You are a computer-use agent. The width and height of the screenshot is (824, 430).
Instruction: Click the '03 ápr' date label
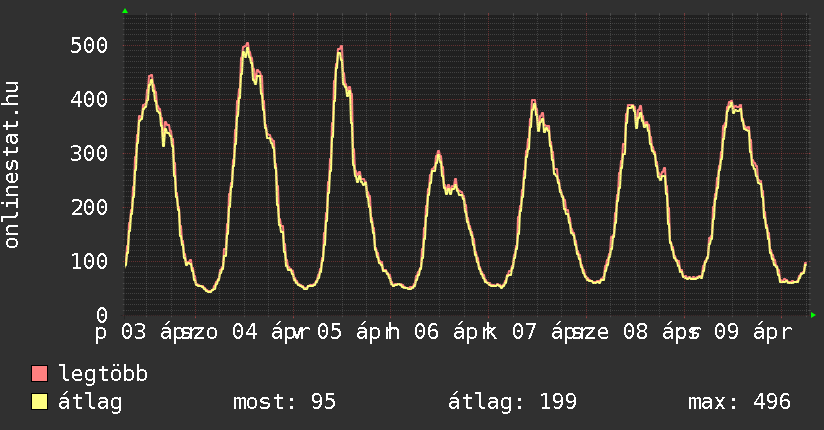(x=152, y=331)
